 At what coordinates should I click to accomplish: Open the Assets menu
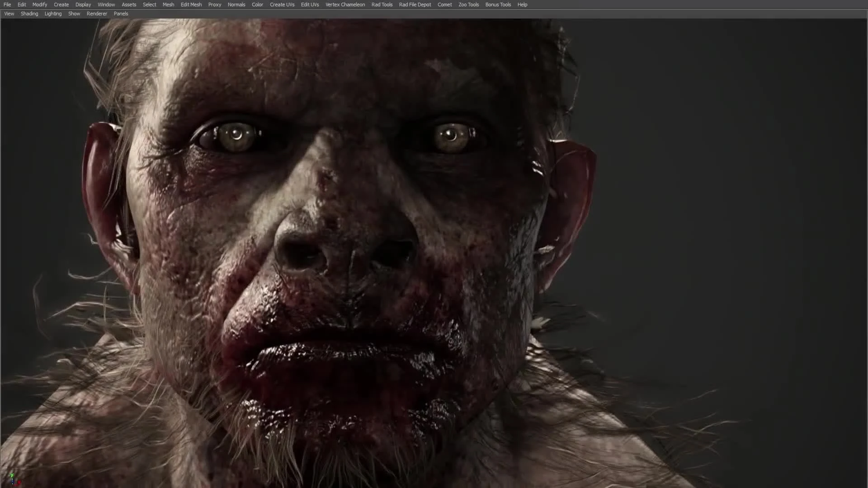pyautogui.click(x=129, y=5)
